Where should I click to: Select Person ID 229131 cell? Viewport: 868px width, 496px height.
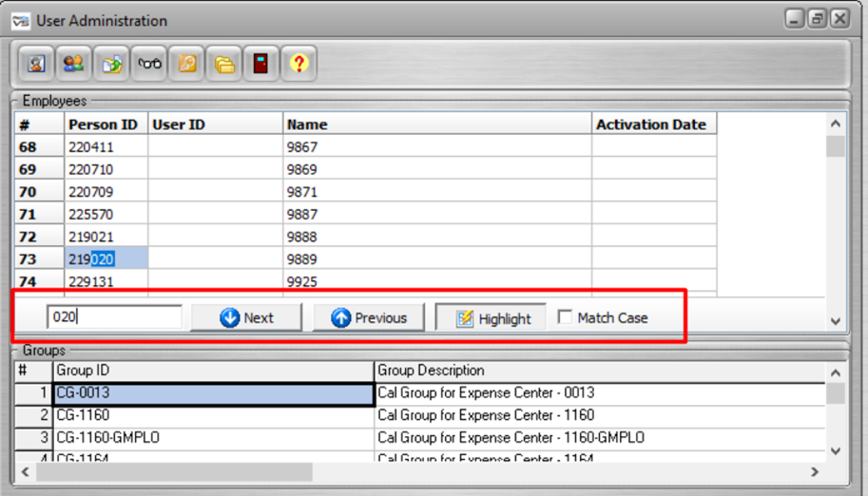click(x=106, y=281)
